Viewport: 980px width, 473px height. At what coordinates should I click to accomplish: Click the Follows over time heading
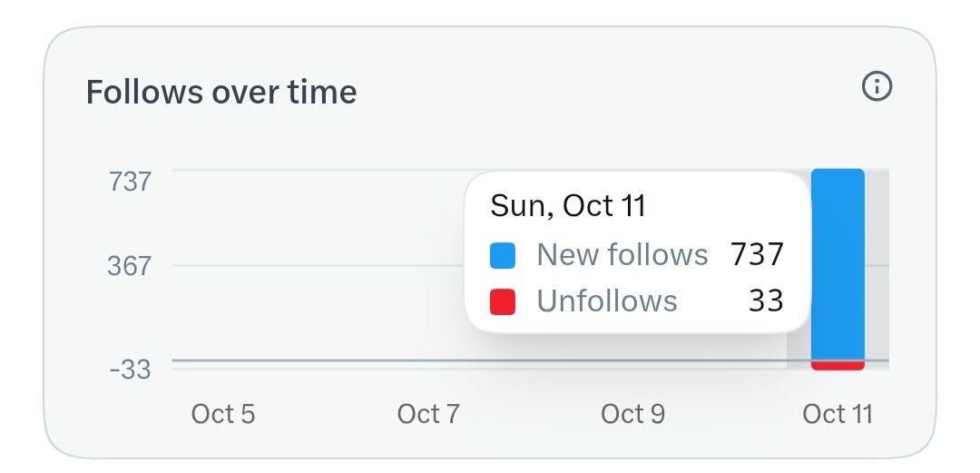point(221,92)
